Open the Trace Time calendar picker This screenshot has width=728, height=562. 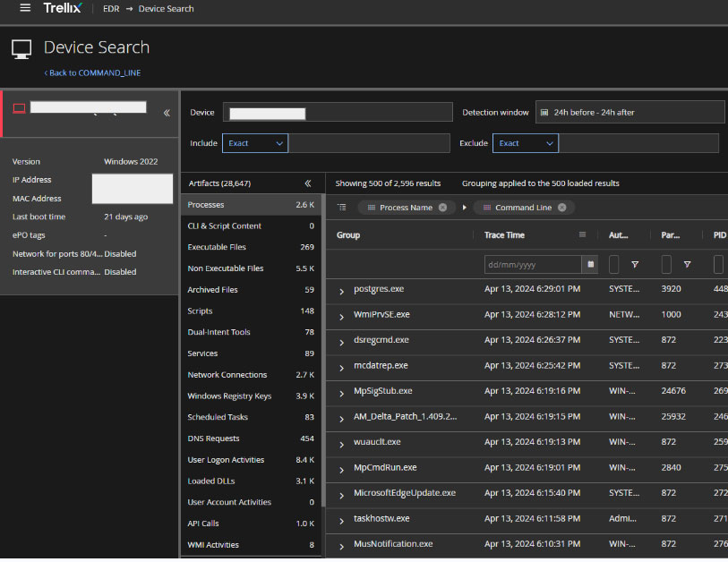pyautogui.click(x=589, y=265)
